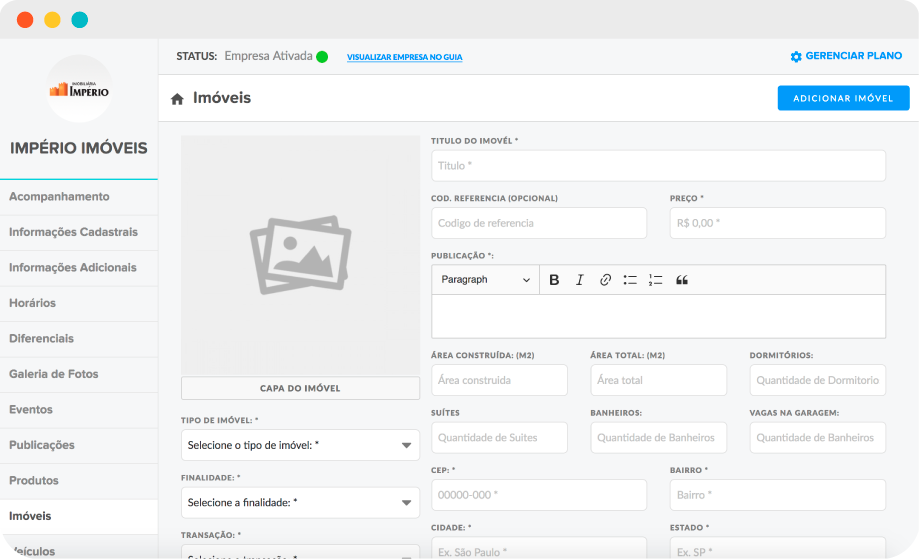The image size is (920, 559).
Task: Click the Área total field
Action: tap(658, 380)
